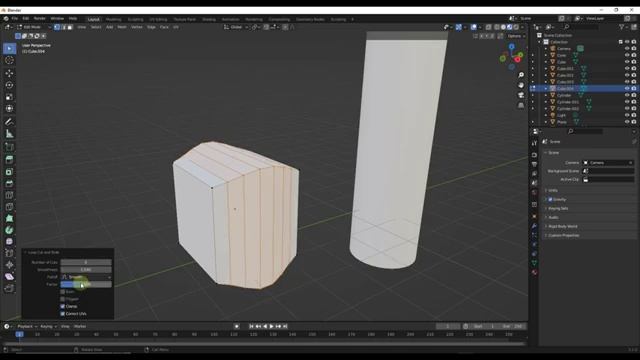Select the Cursor tool
Viewport: 640px width, 360px height.
(9, 60)
